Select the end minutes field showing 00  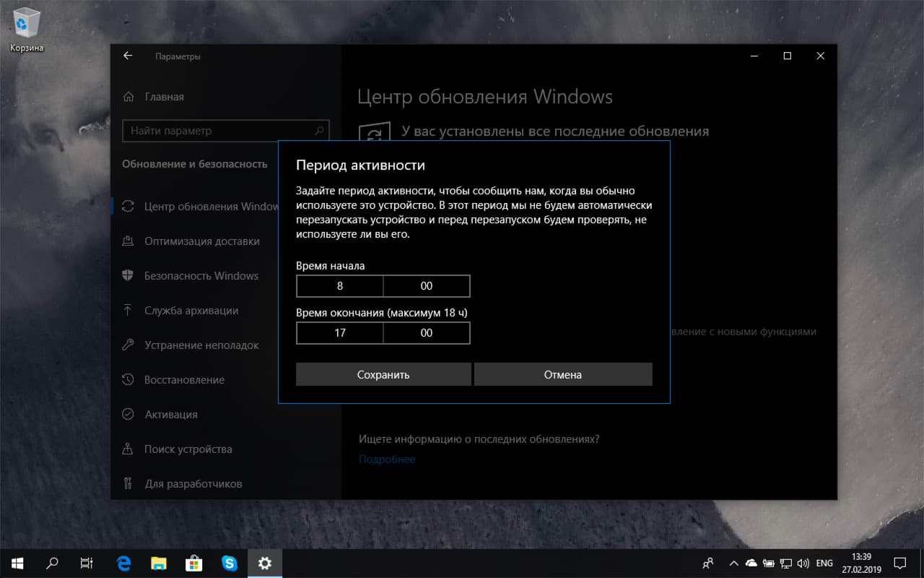pos(427,333)
